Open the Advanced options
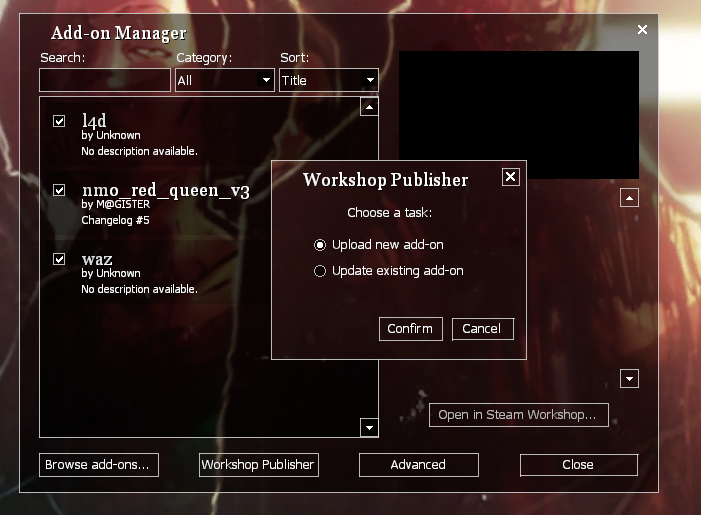 click(x=418, y=465)
